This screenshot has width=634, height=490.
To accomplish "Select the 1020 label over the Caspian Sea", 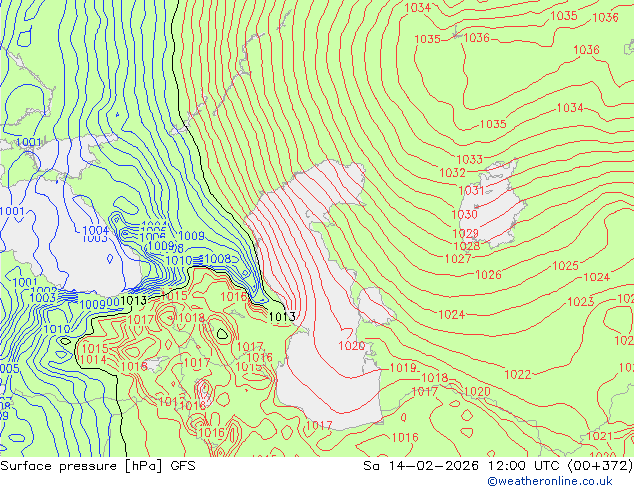I will [x=352, y=346].
